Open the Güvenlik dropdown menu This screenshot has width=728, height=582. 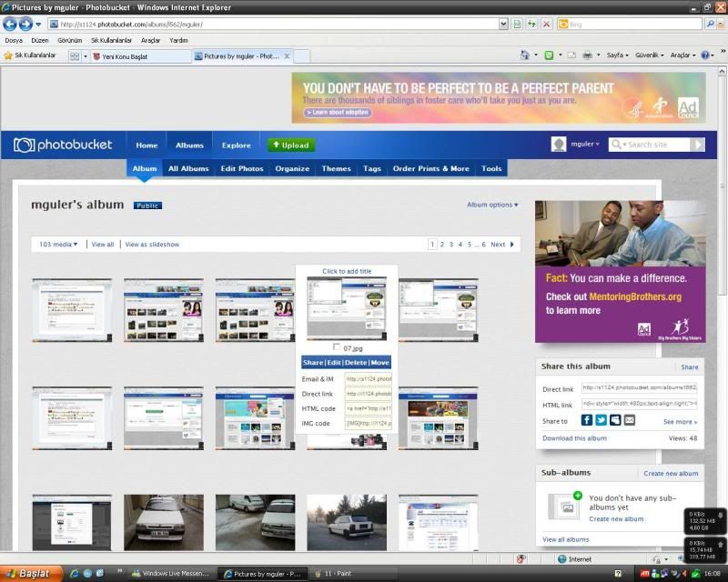click(649, 55)
